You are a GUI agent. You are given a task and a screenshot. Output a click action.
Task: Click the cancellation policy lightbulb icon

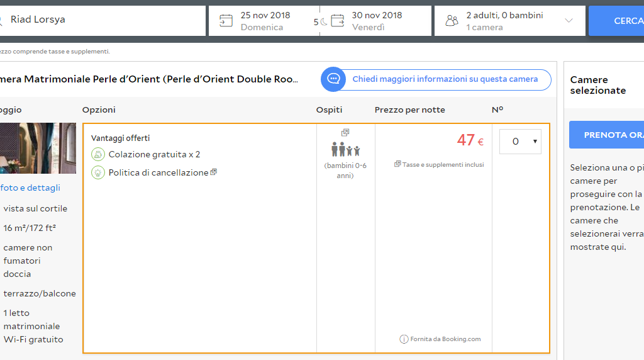tap(97, 172)
